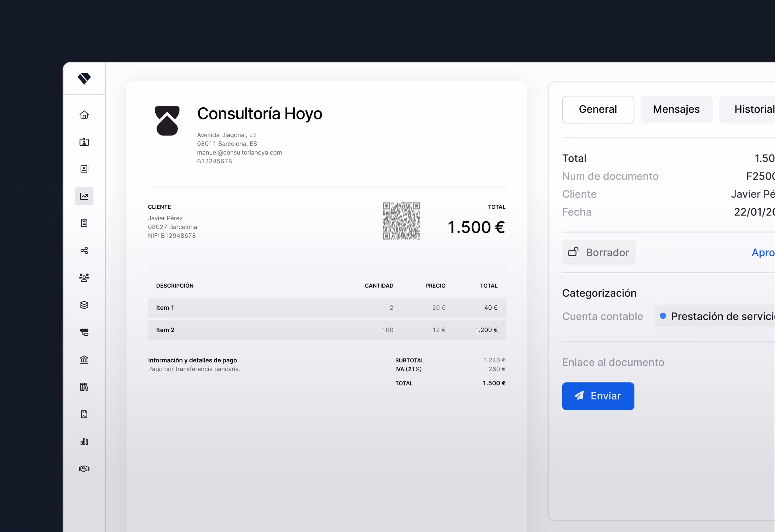The width and height of the screenshot is (775, 532).
Task: Open the bar chart reports icon
Action: [84, 442]
